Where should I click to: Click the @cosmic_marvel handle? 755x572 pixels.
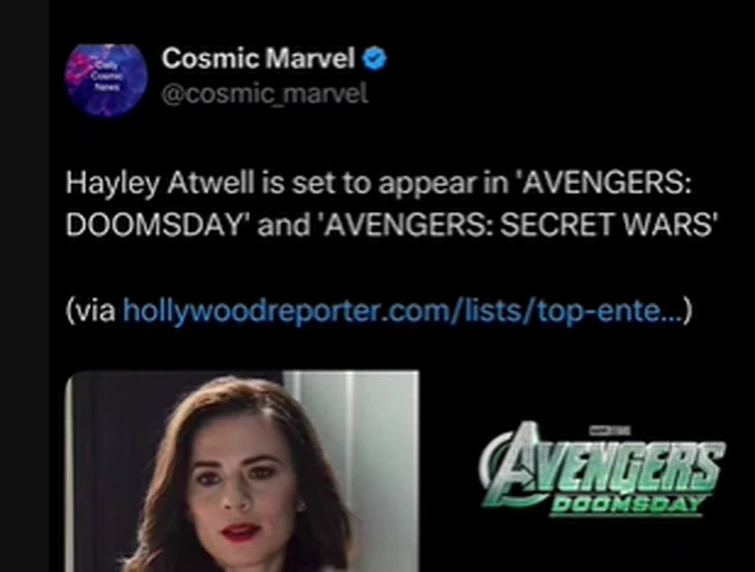(x=265, y=93)
